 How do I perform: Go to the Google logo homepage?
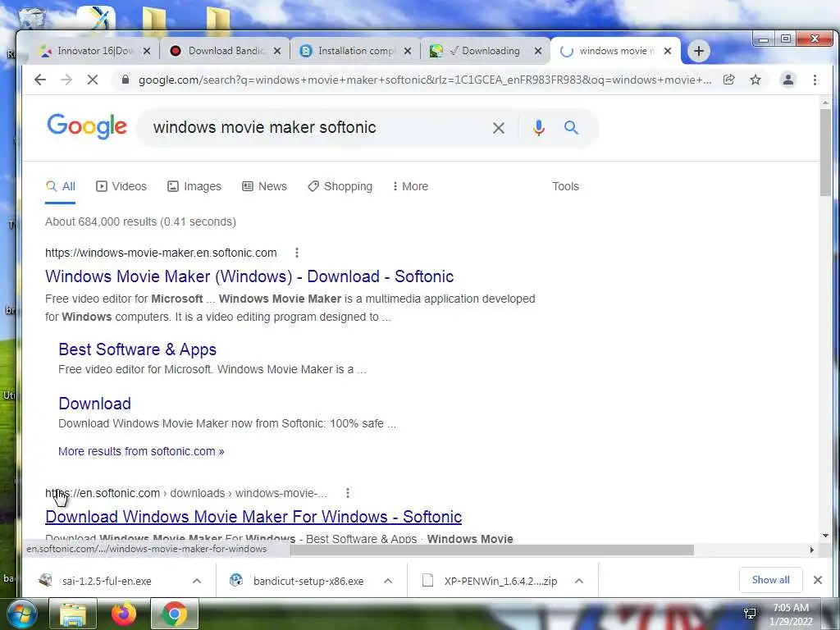click(87, 126)
